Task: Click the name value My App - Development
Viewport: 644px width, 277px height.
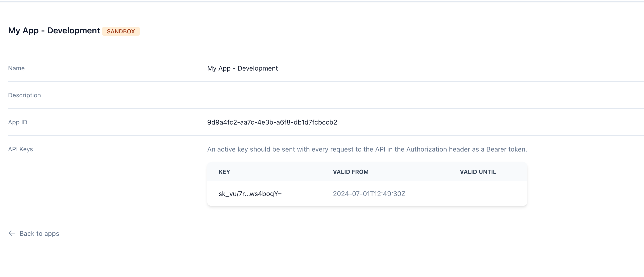Action: (x=242, y=68)
